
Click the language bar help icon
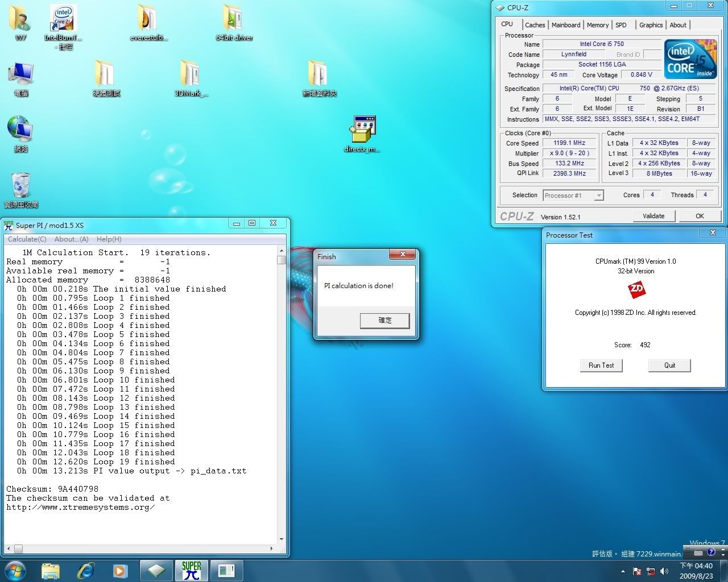pyautogui.click(x=710, y=552)
